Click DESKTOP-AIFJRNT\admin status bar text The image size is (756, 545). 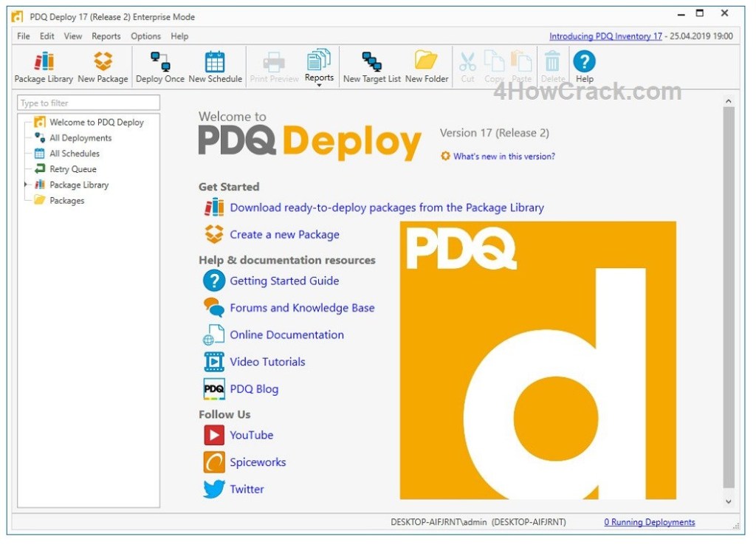[x=439, y=522]
